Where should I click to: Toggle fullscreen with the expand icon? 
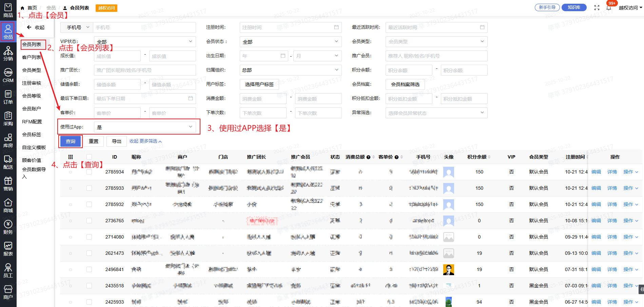tap(597, 8)
